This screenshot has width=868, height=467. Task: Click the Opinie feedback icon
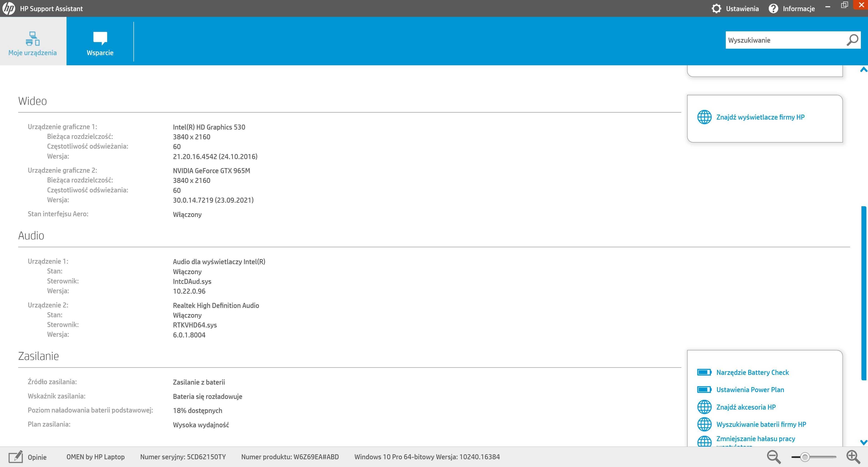tap(15, 457)
